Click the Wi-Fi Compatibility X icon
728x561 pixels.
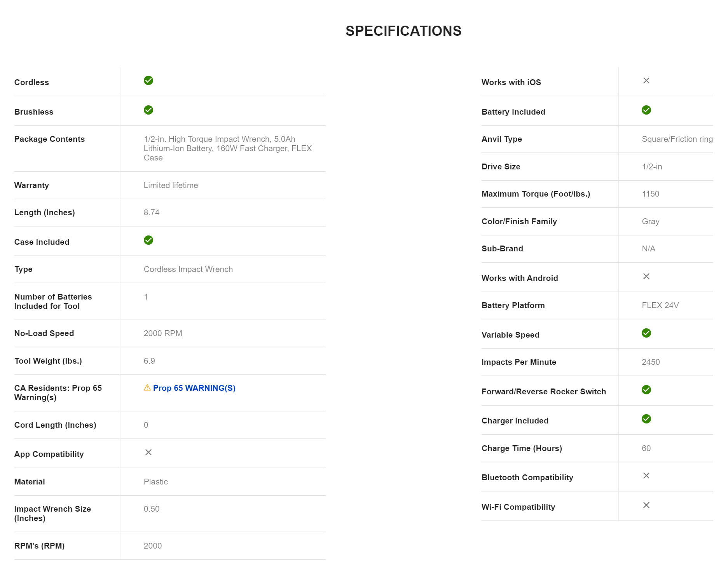(x=646, y=505)
